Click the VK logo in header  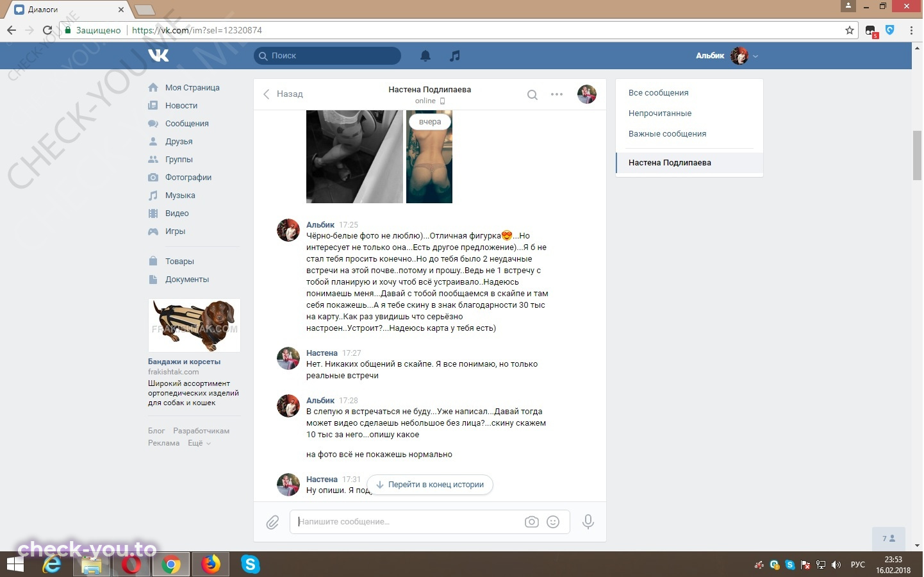point(158,56)
